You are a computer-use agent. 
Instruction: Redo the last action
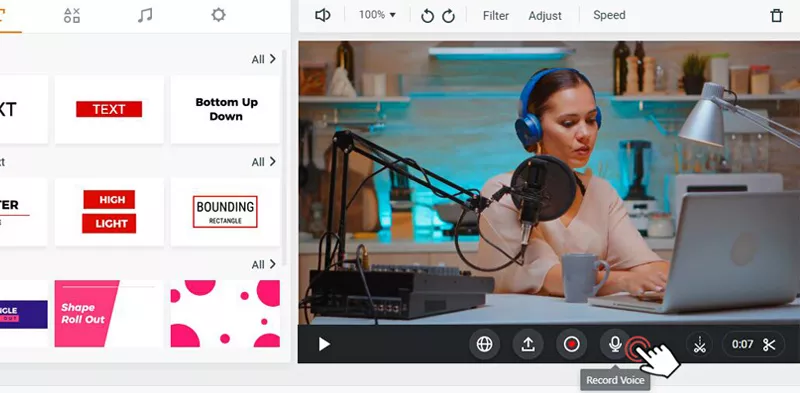point(448,16)
